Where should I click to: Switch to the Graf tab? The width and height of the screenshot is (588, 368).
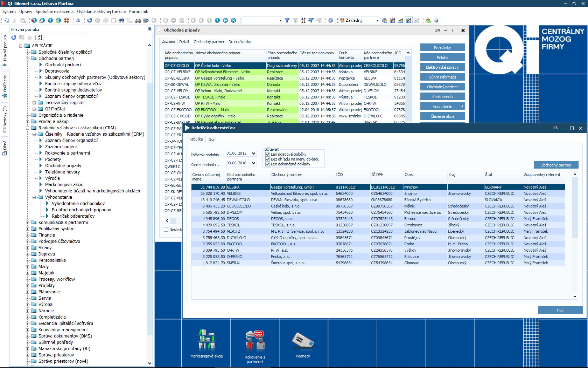(212, 139)
